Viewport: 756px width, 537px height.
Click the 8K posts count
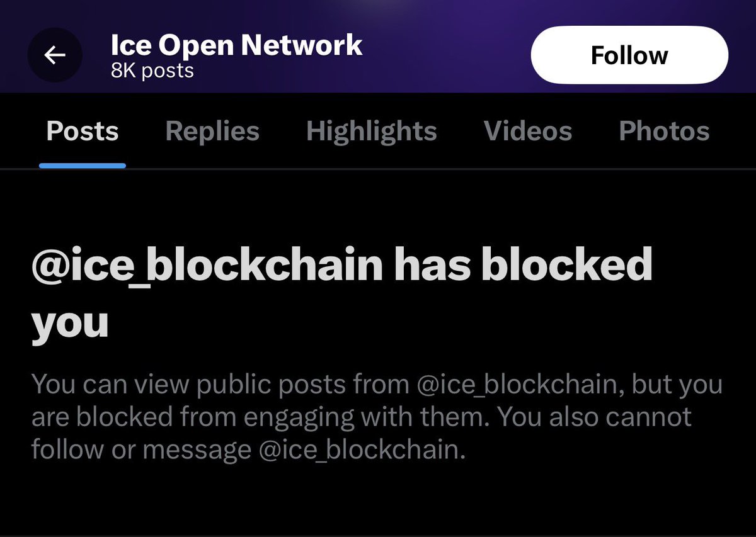(x=152, y=71)
